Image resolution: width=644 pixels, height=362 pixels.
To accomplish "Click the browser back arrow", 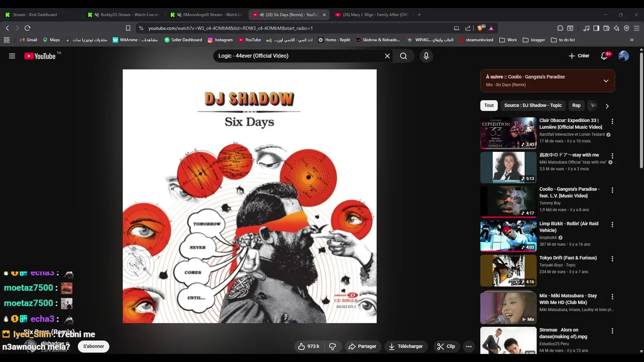I will [x=7, y=28].
